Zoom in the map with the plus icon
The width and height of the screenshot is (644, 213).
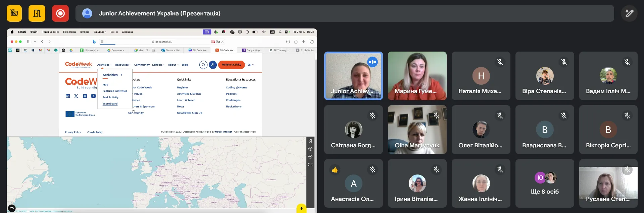(x=310, y=149)
